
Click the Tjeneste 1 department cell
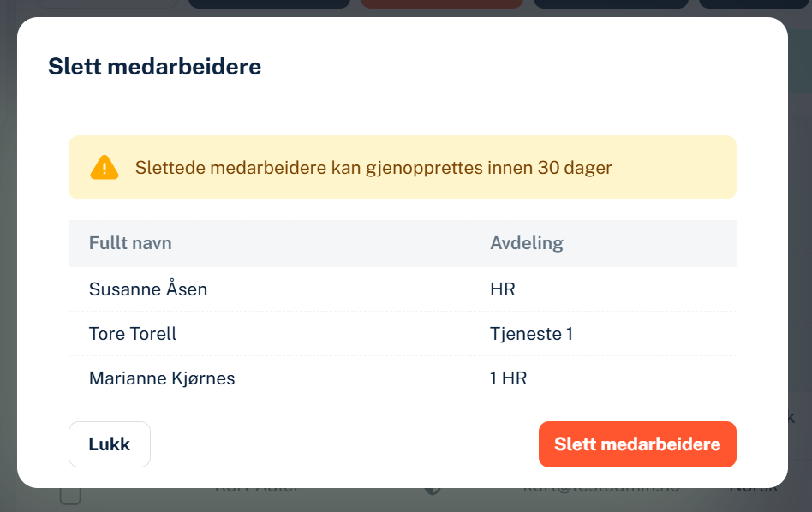click(531, 333)
